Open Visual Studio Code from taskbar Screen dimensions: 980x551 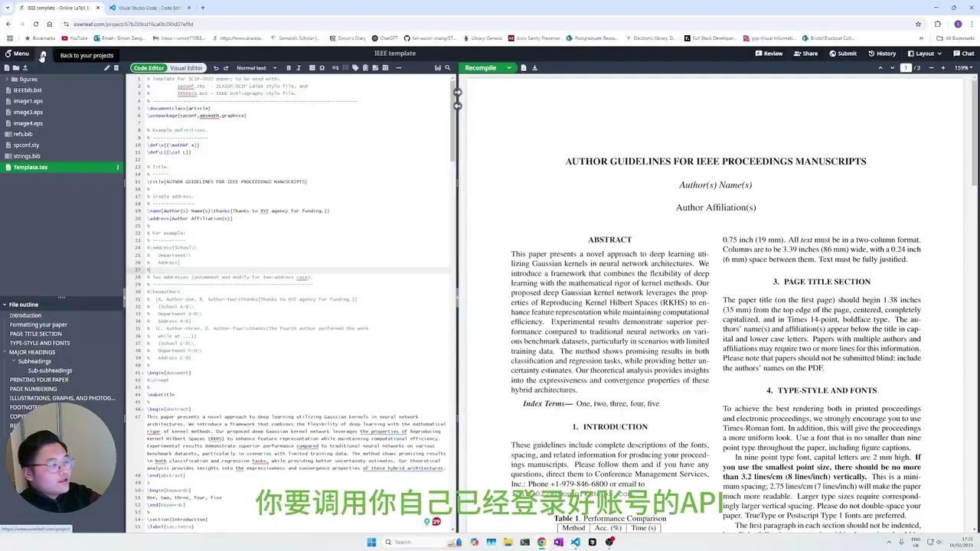click(575, 542)
